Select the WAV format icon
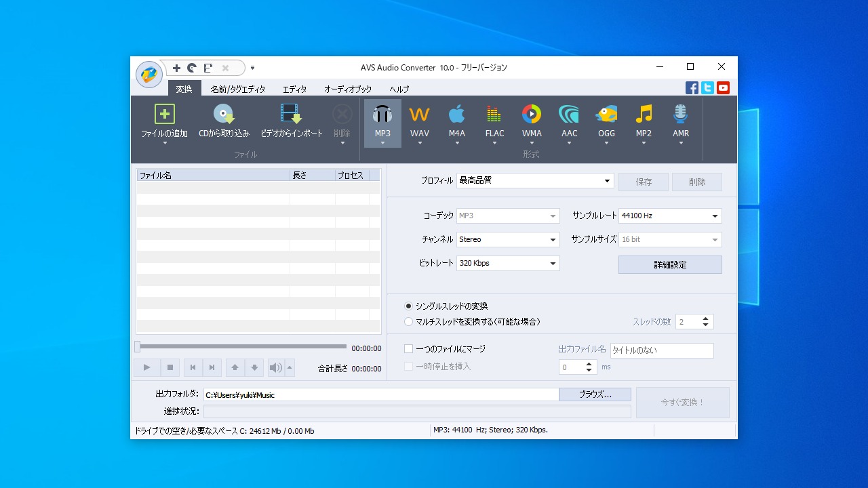The image size is (868, 488). point(420,114)
